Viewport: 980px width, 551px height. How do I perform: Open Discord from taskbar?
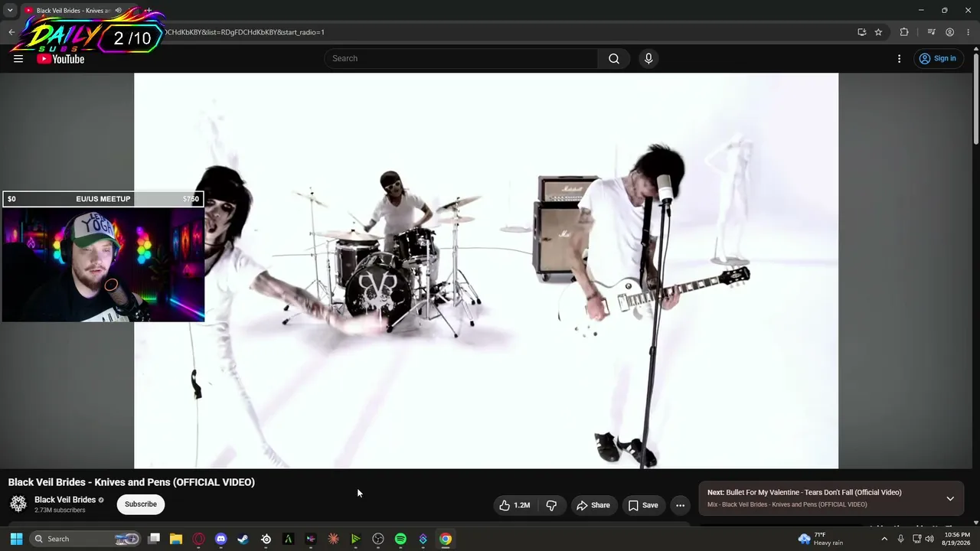[221, 539]
